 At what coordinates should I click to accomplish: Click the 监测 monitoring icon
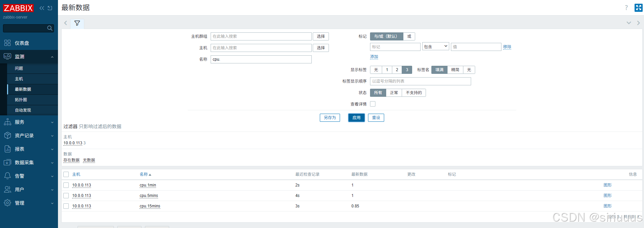tap(7, 56)
